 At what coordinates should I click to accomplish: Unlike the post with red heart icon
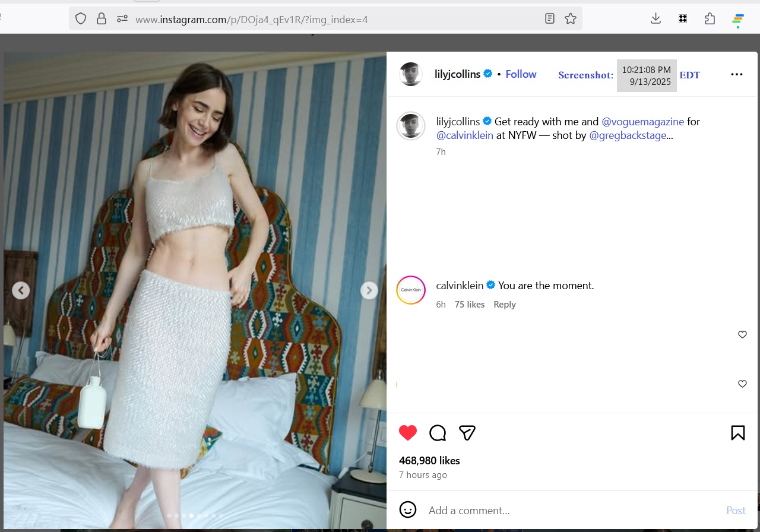(x=408, y=433)
